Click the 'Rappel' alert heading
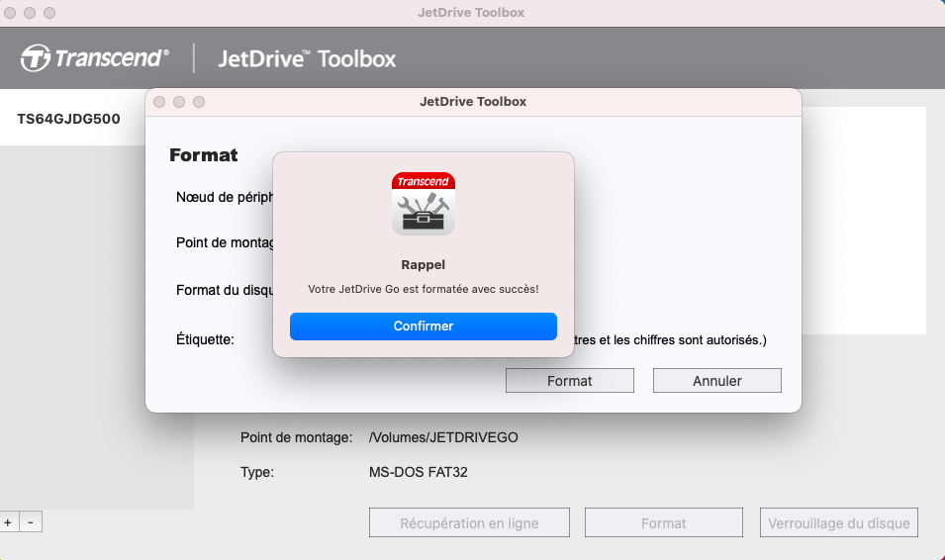 424,264
